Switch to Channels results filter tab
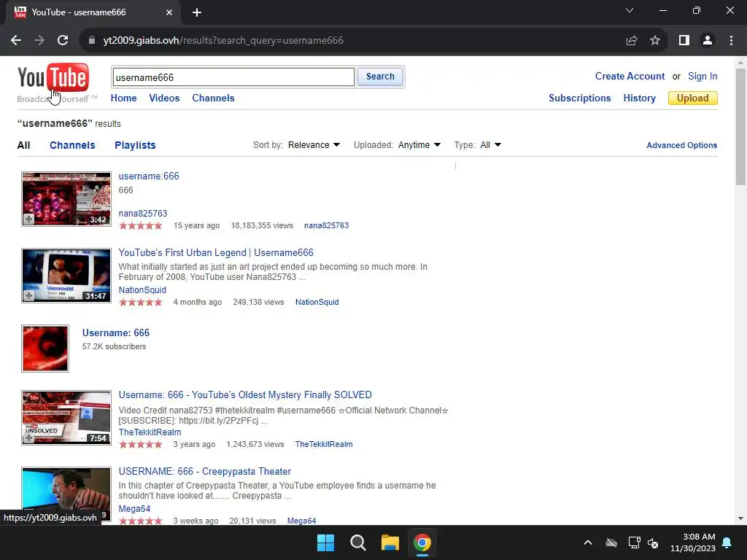 [x=72, y=145]
